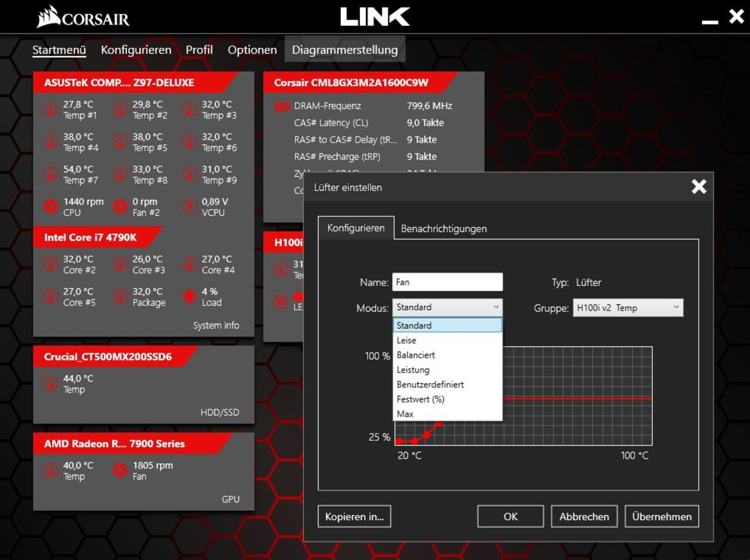Click the Temp #8 thermometer icon

120,175
